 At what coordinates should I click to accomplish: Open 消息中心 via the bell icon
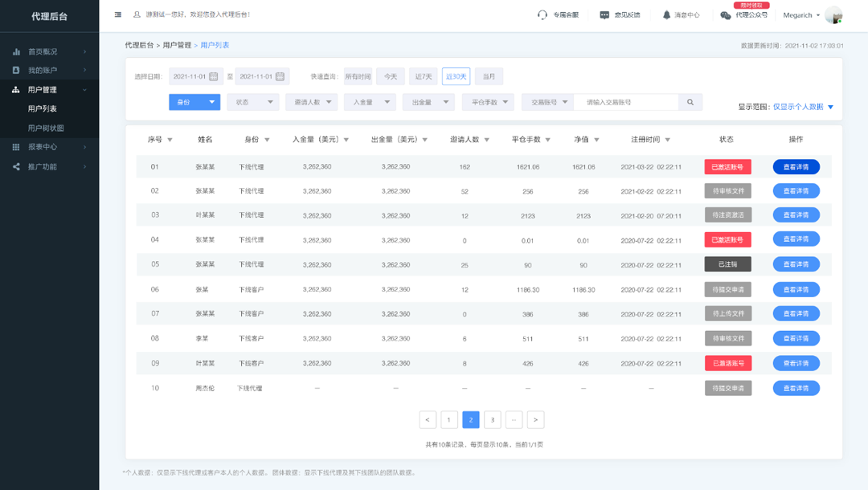click(x=666, y=15)
